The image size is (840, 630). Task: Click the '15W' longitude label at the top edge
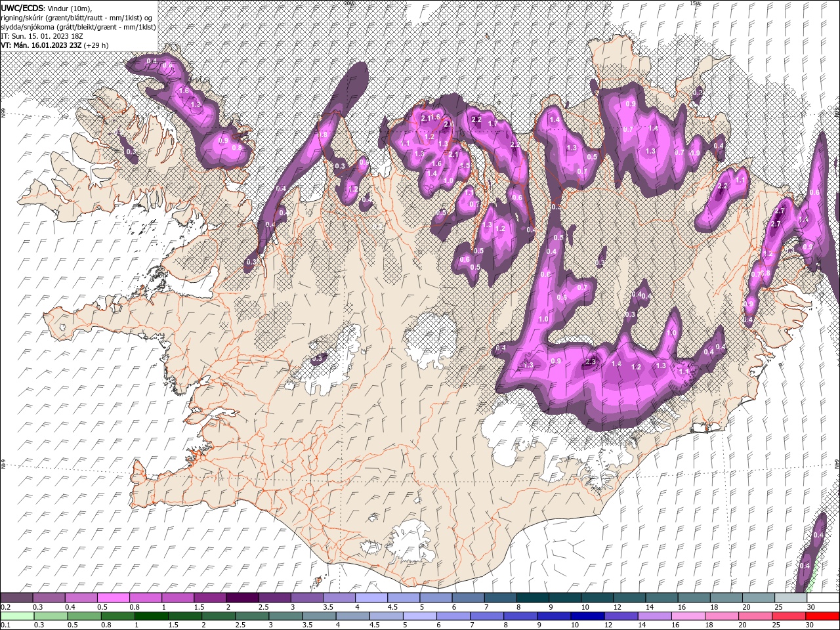[x=695, y=3]
